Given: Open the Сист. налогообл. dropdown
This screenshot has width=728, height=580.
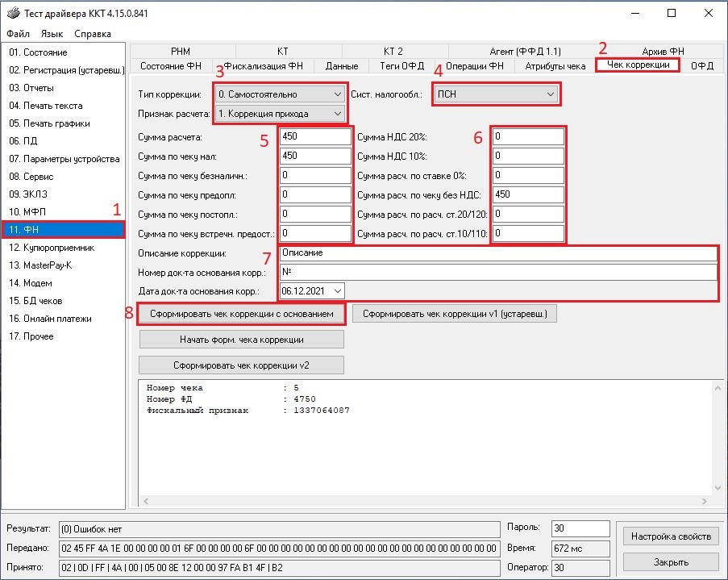Looking at the screenshot, I should click(x=550, y=94).
